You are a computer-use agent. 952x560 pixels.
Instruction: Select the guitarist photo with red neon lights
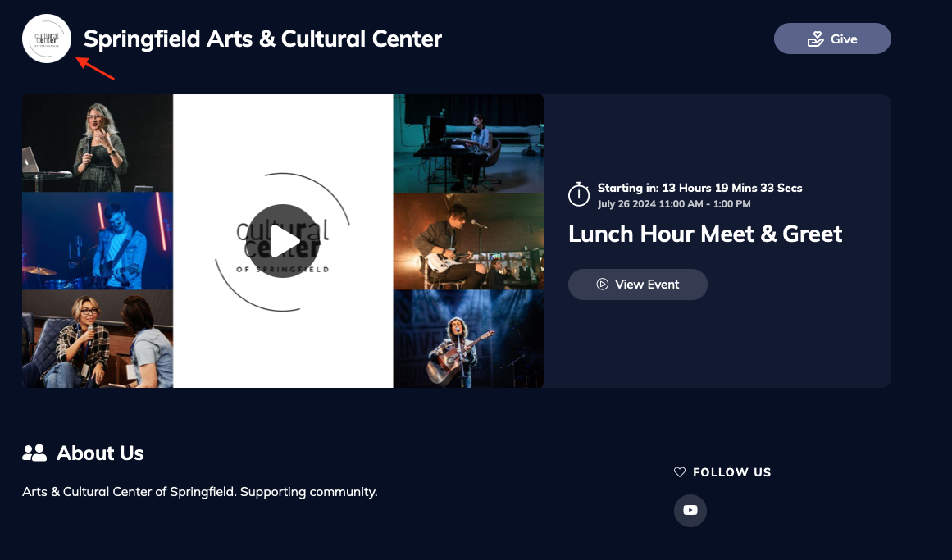98,241
